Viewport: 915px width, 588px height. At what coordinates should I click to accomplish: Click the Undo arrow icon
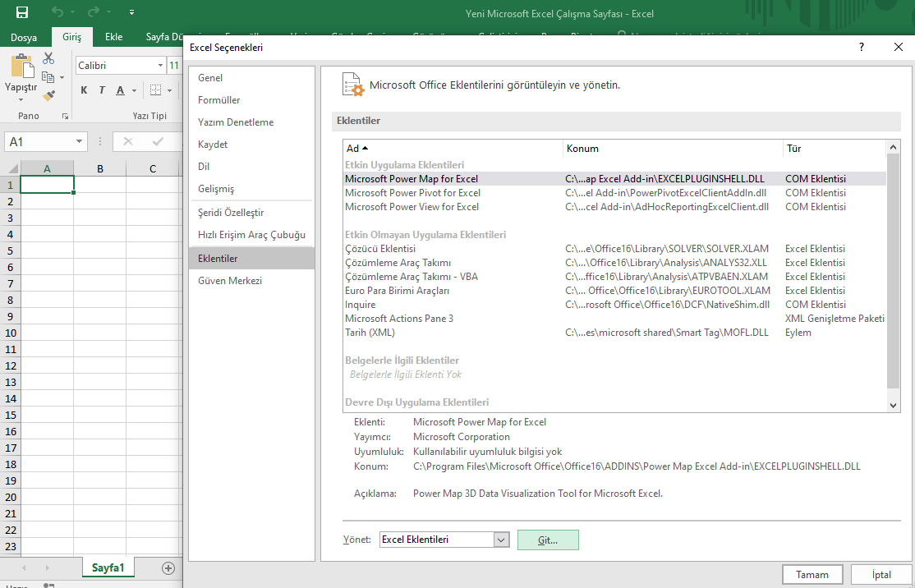point(57,11)
